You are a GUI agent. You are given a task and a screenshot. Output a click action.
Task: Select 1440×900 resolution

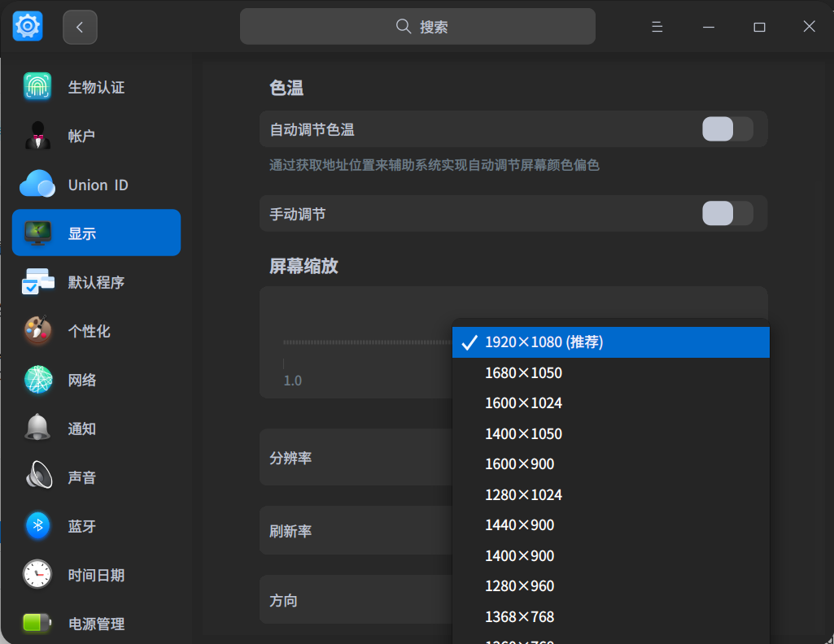[x=610, y=525]
